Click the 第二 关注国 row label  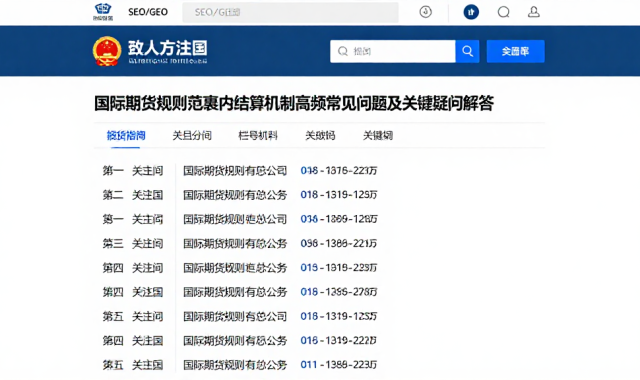133,195
